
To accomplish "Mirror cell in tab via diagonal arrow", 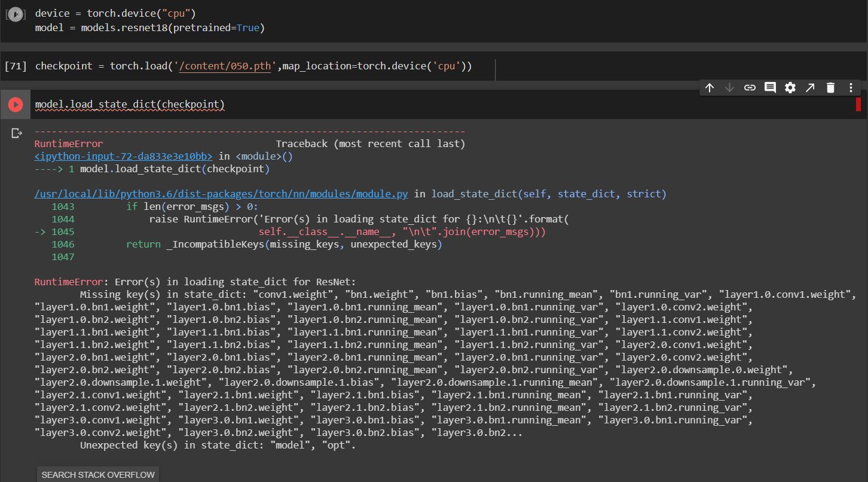I will (x=810, y=88).
